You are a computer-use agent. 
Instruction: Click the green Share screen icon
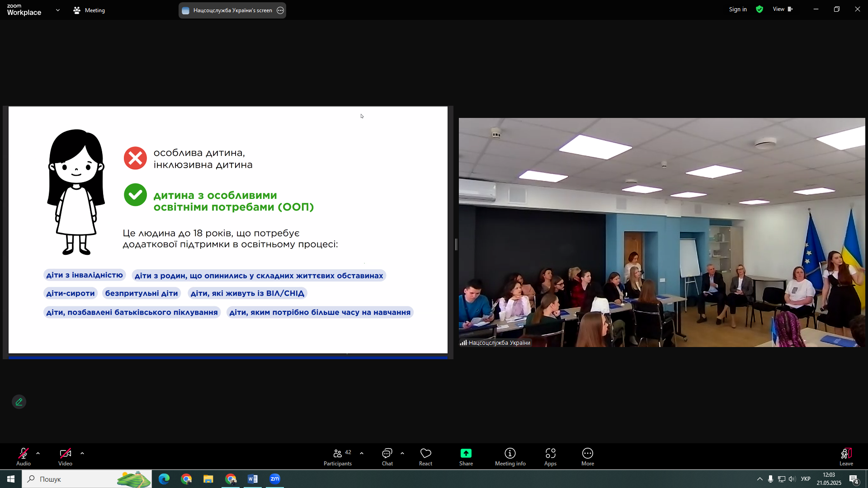click(466, 453)
